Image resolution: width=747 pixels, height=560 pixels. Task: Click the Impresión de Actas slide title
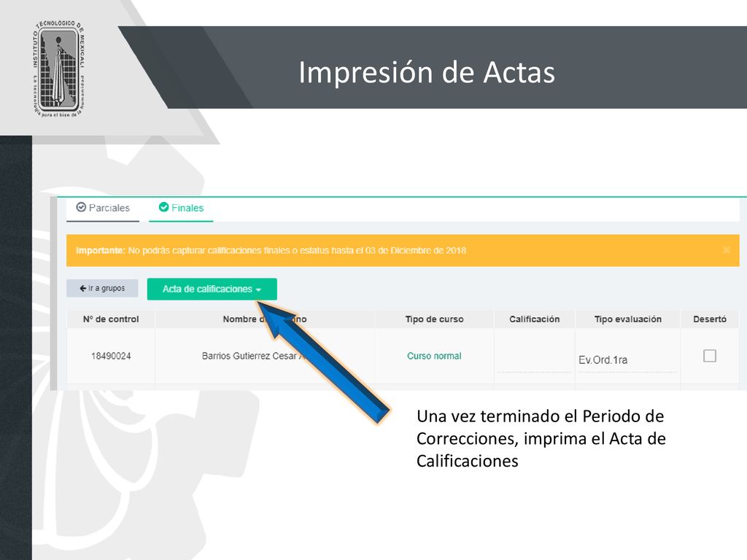(x=427, y=72)
